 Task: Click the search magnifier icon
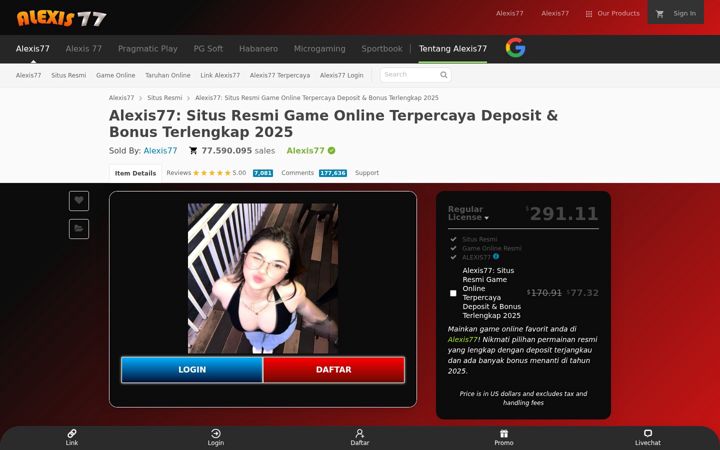click(444, 75)
